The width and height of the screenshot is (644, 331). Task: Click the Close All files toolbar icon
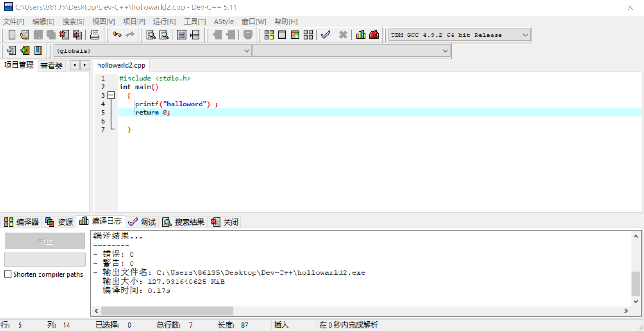78,35
